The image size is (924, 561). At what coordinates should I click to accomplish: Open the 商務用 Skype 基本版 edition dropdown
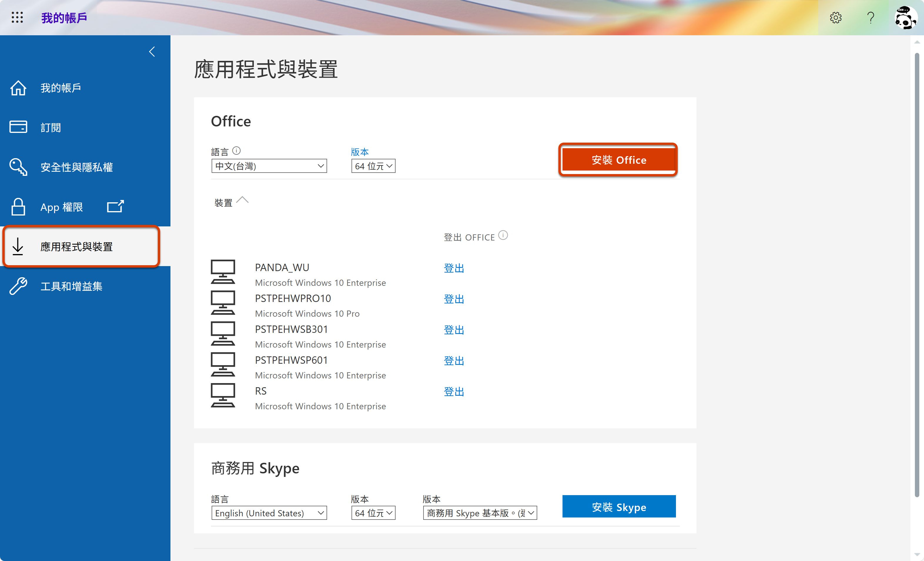(480, 513)
